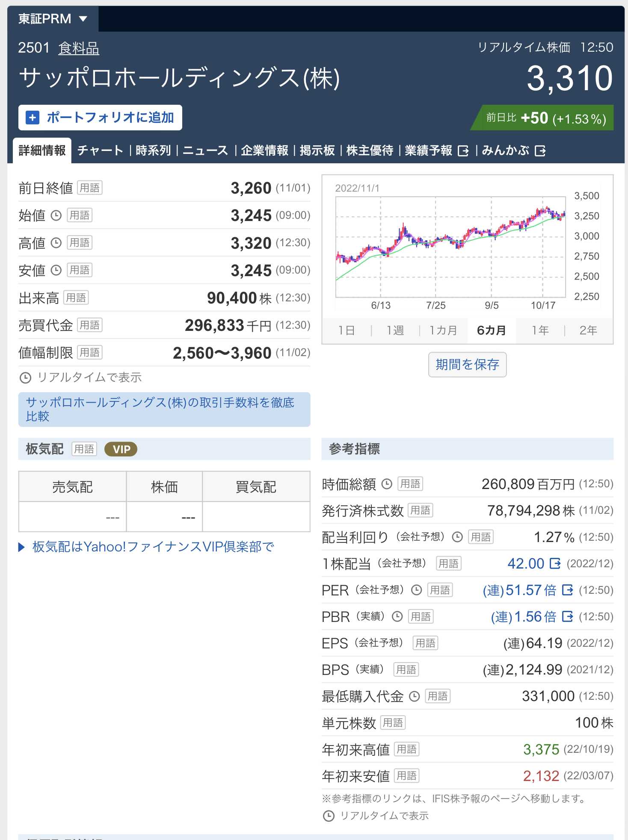Viewport: 628px width, 840px height.
Task: Open 用語 glossary for 出来高
Action: tap(76, 298)
